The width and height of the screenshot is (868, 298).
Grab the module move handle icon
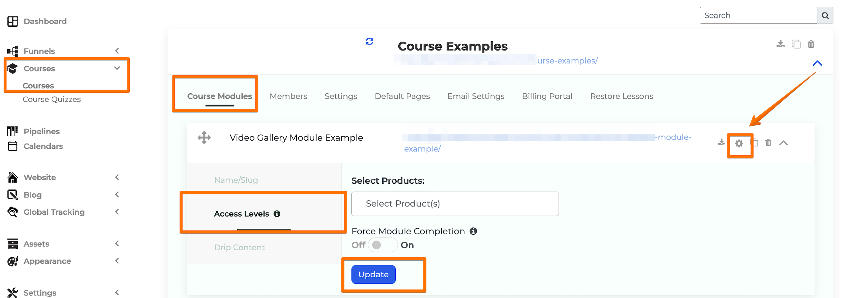click(204, 138)
